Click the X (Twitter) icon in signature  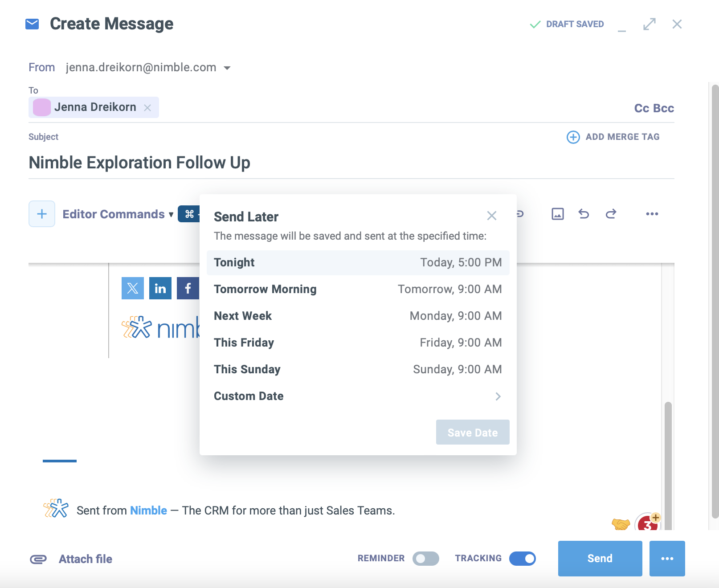coord(133,288)
